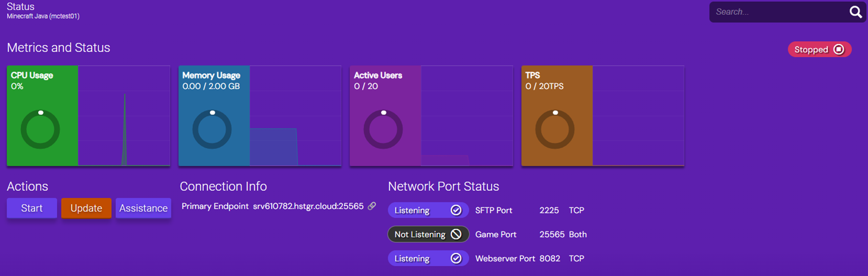Click the stop icon in Stopped badge

point(839,49)
